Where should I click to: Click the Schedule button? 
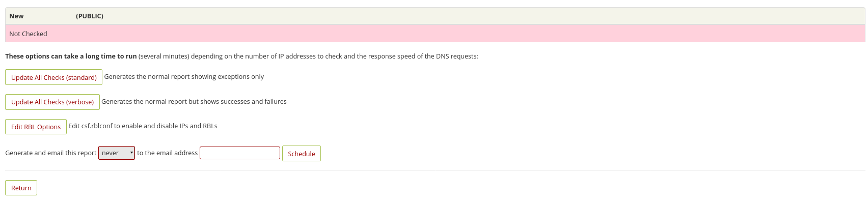tap(302, 154)
